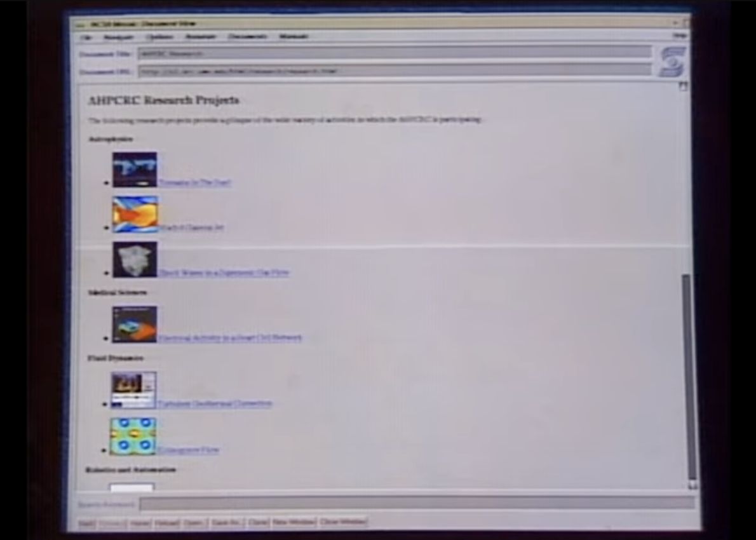
Task: Click the Robotics and Automation section heading
Action: [x=131, y=469]
